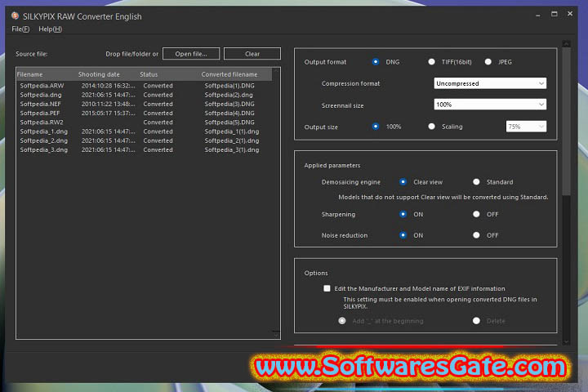
Task: Click Converted status of Softpedia.RW2 row
Action: point(158,122)
